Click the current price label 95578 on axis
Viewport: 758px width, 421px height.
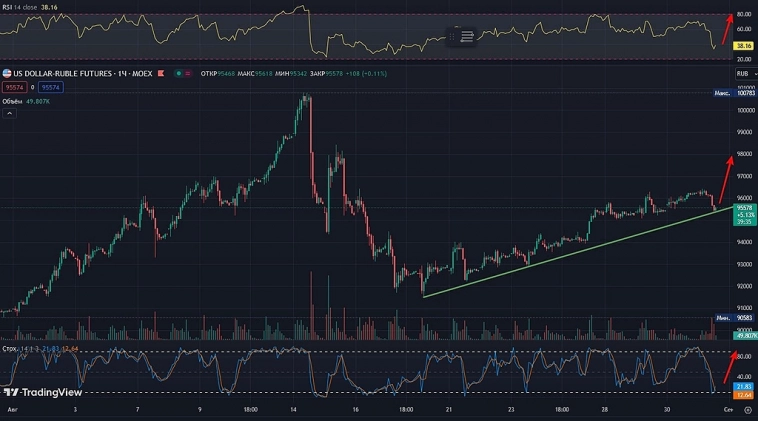[x=743, y=207]
